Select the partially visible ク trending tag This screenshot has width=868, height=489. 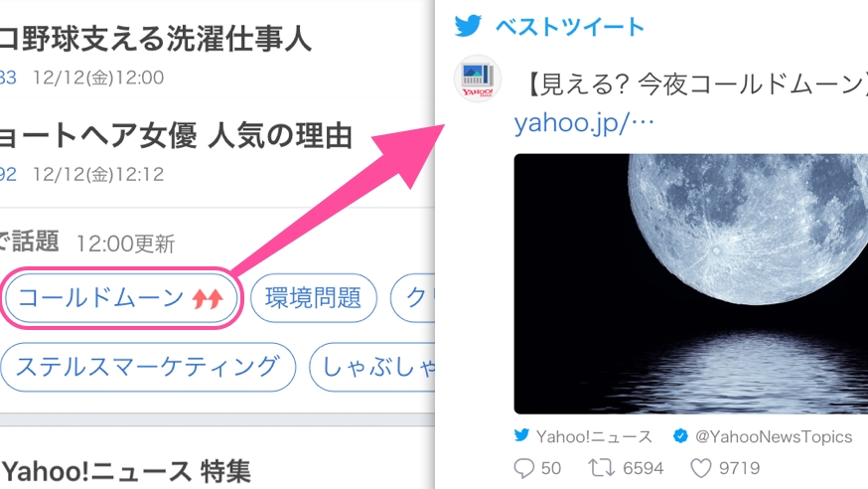(413, 298)
